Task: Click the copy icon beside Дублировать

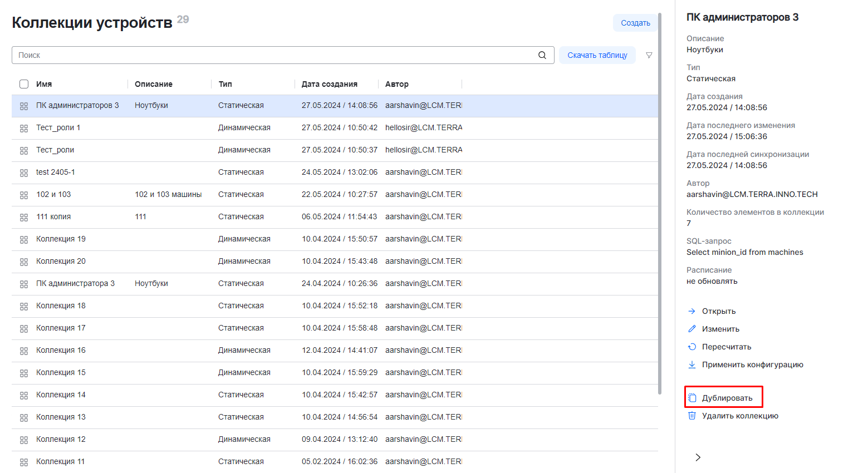Action: tap(692, 398)
